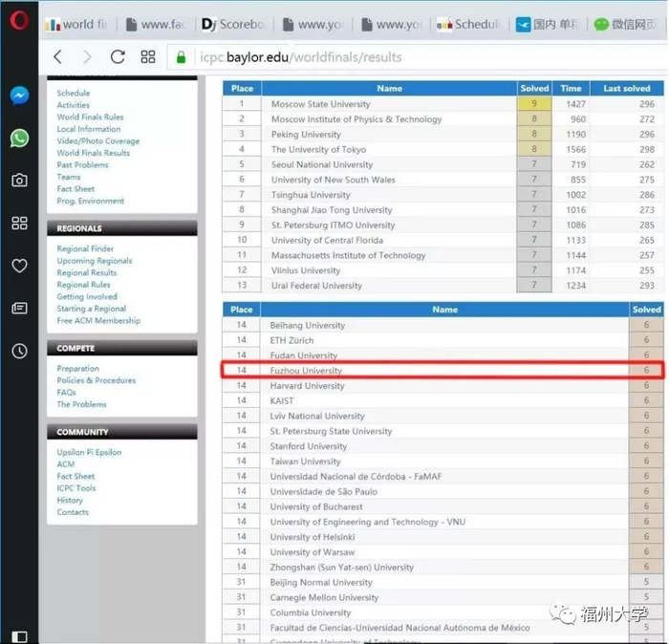
Task: Open Regional Results link
Action: click(x=87, y=272)
